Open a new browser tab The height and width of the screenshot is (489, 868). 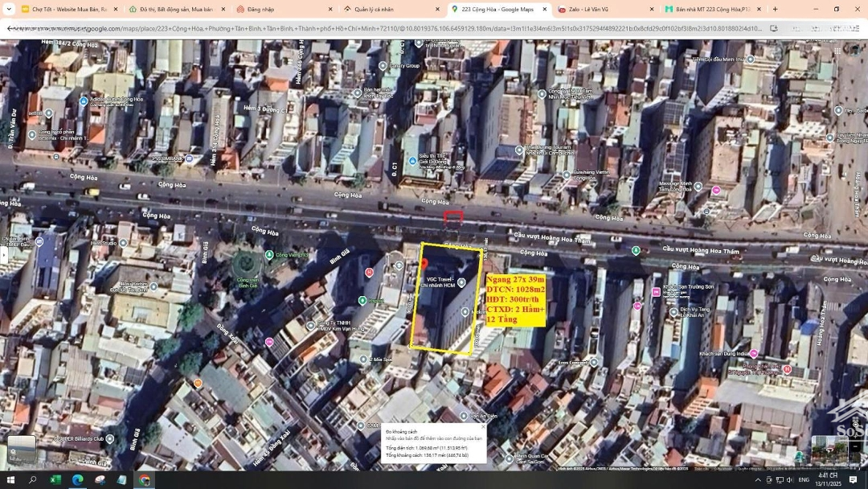(x=775, y=10)
